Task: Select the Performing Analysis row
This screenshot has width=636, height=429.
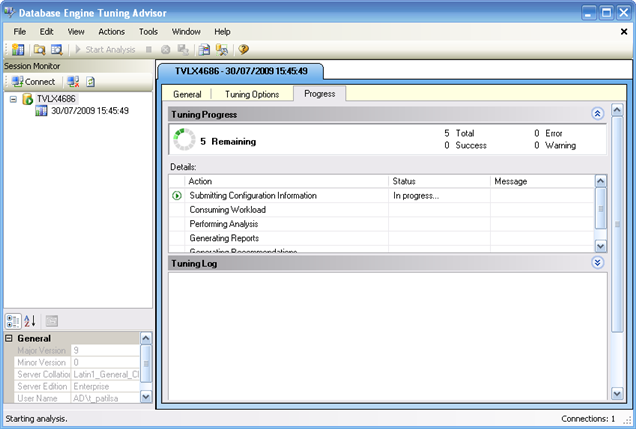Action: [381, 224]
